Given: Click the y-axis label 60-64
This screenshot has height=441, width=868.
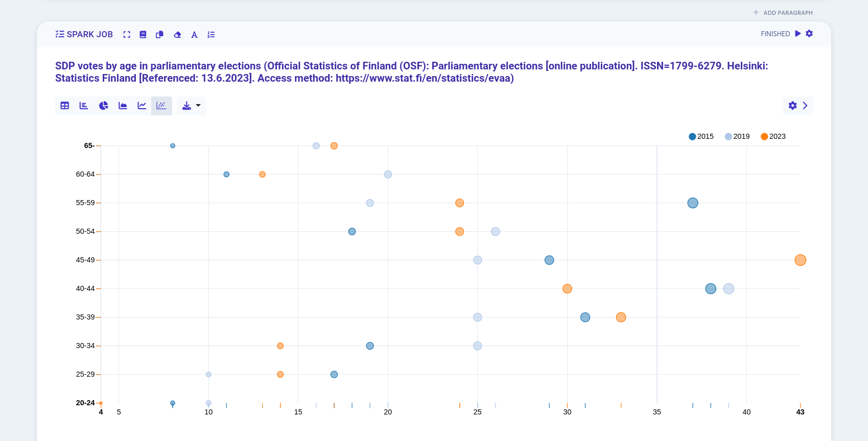Looking at the screenshot, I should 85,174.
